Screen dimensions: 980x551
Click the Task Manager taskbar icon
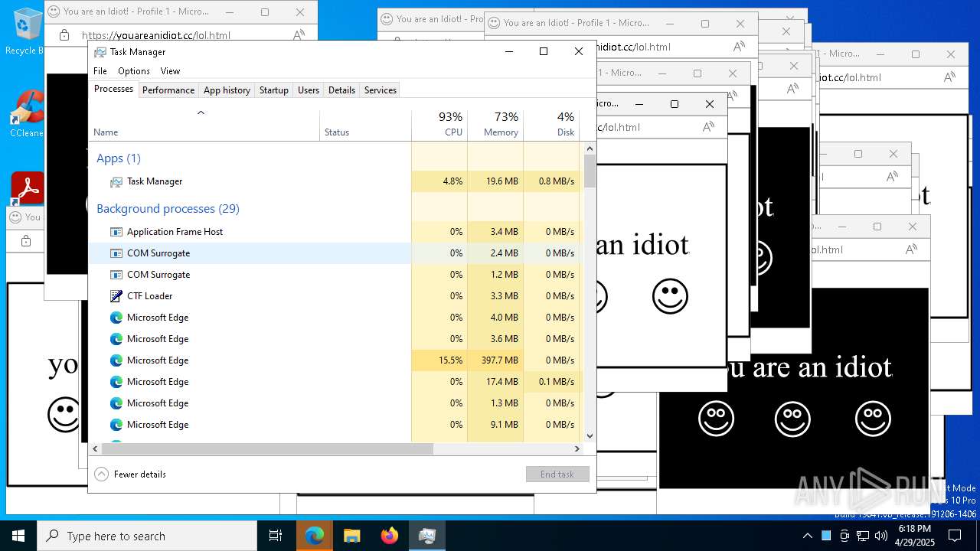point(427,536)
